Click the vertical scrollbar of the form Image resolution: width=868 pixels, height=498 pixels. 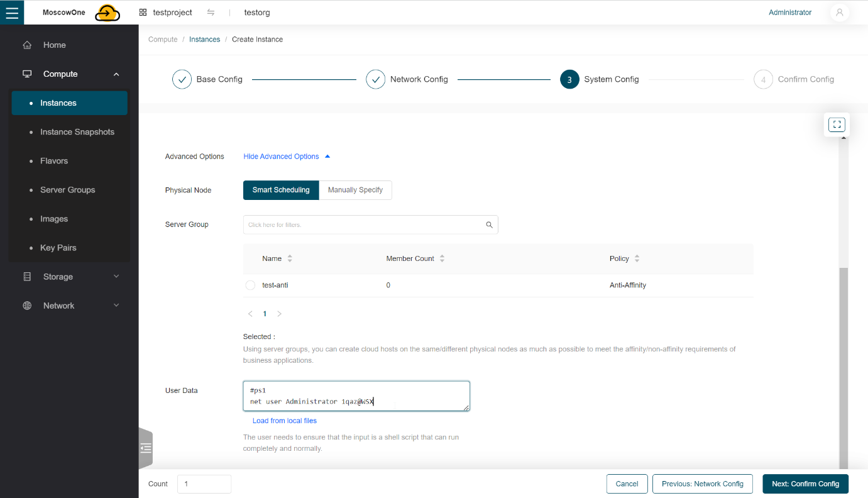843,365
